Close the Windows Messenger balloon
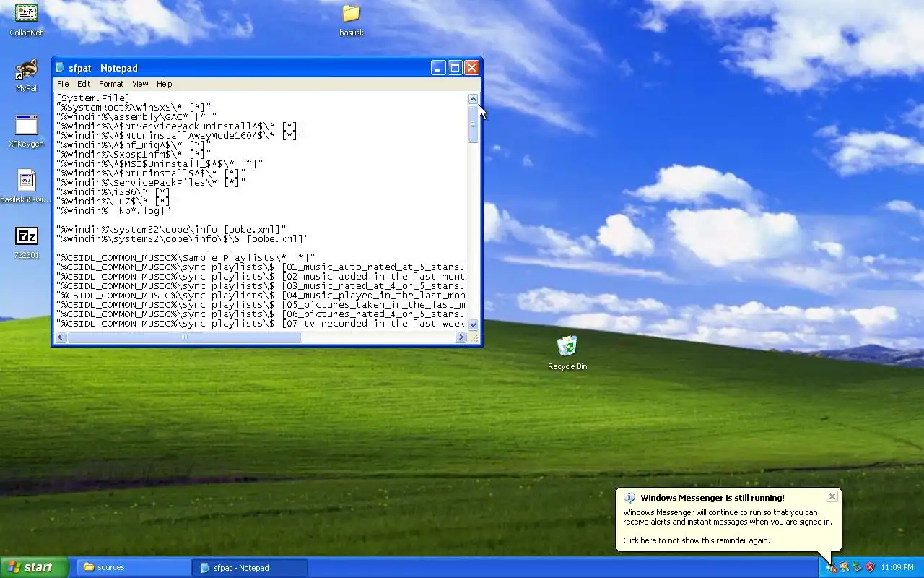924x578 pixels. click(832, 496)
